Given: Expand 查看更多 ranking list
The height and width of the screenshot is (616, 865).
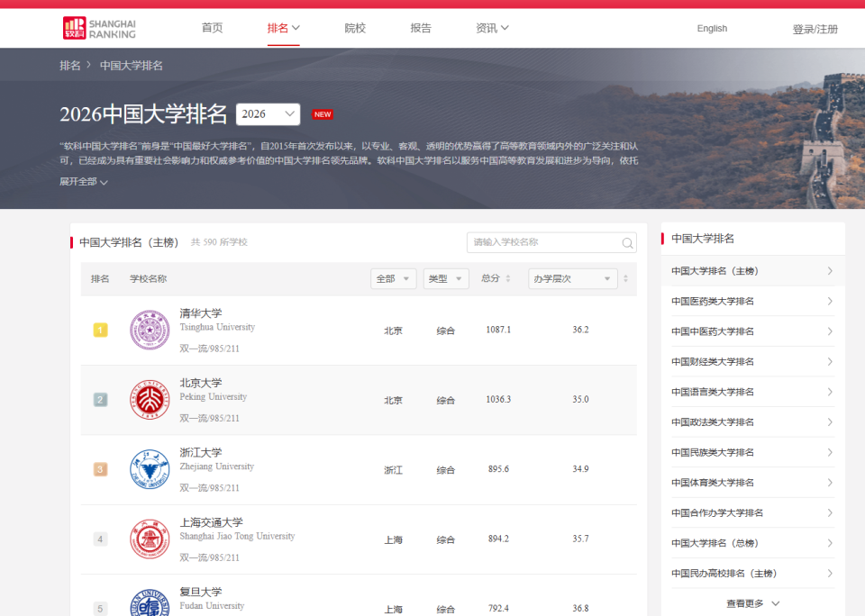Looking at the screenshot, I should [752, 603].
